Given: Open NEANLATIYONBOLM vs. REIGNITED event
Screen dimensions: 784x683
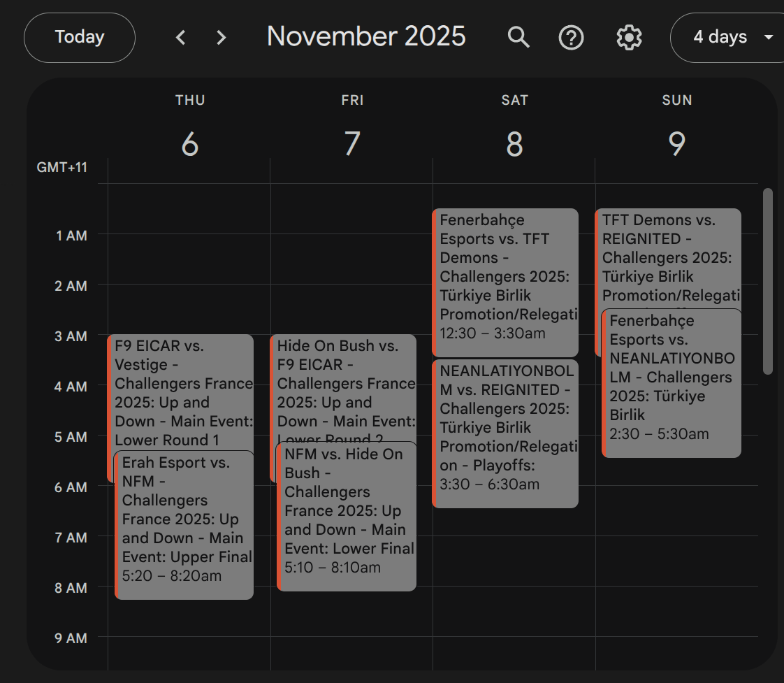Looking at the screenshot, I should [507, 433].
